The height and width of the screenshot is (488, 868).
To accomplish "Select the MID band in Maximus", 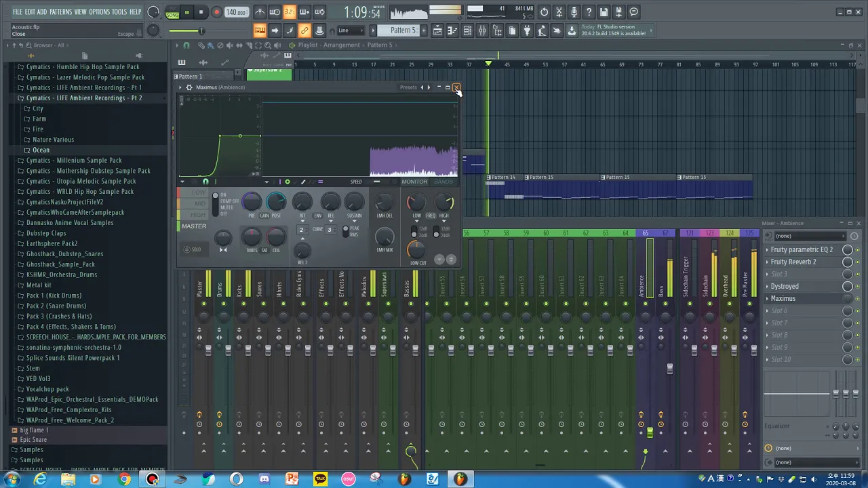I will coord(193,203).
